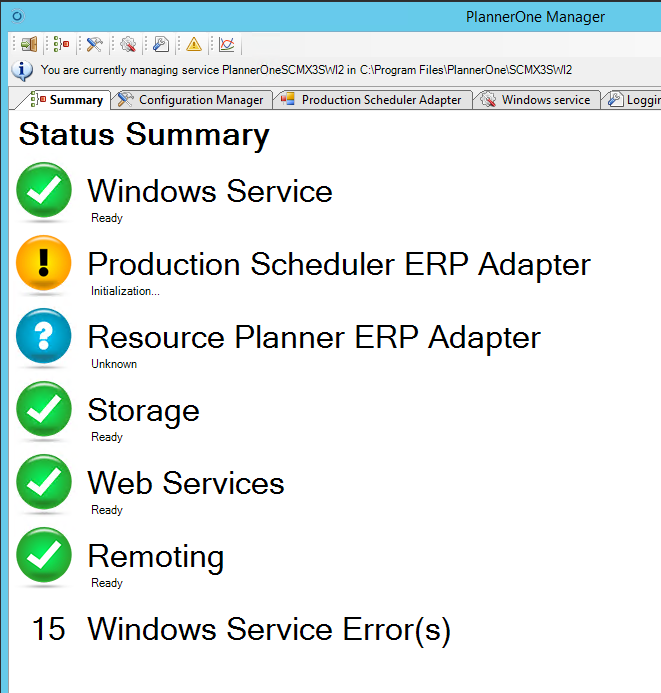Open the 15 Windows Service Error(s) entry
661x693 pixels.
241,629
